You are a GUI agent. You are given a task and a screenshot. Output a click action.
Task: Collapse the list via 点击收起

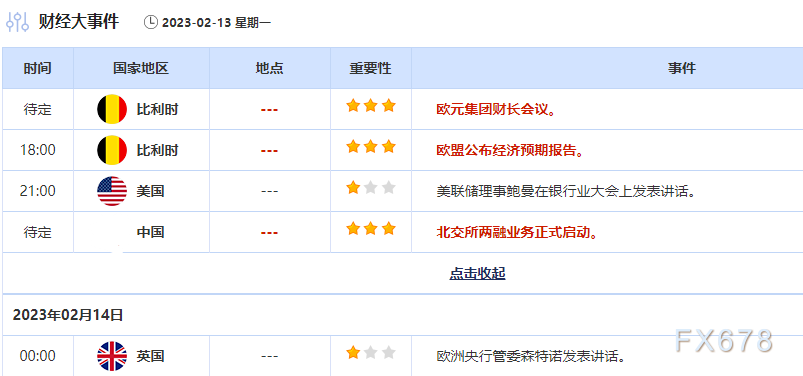pyautogui.click(x=477, y=274)
